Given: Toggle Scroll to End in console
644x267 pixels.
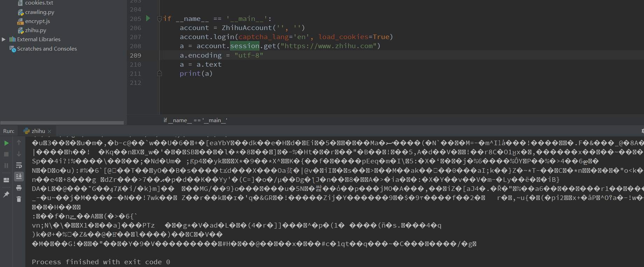Looking at the screenshot, I should (x=19, y=177).
